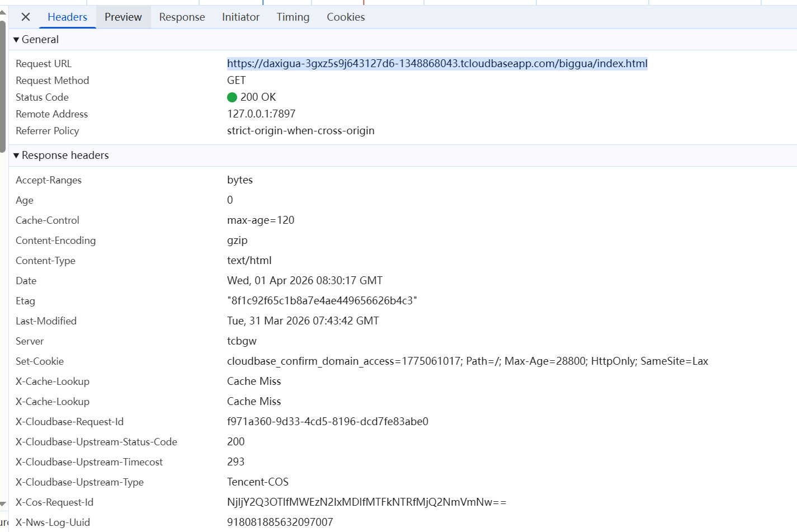797x532 pixels.
Task: Collapse the General section
Action: pos(17,40)
